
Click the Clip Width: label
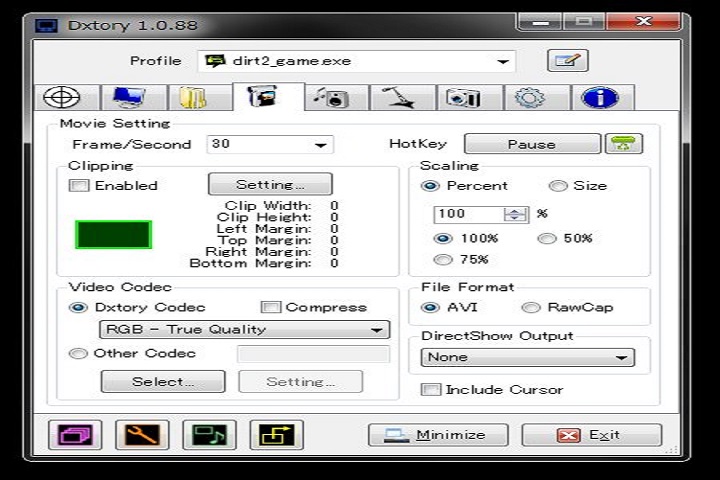pyautogui.click(x=268, y=205)
